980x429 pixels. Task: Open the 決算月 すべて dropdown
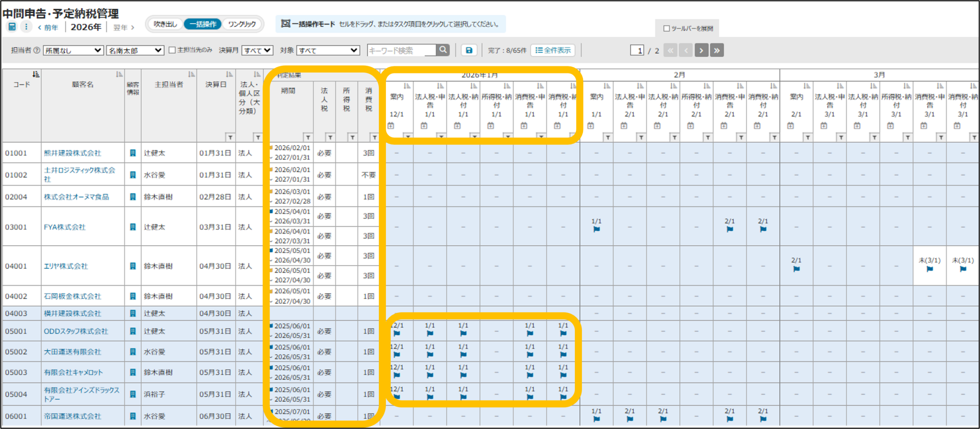click(x=257, y=50)
